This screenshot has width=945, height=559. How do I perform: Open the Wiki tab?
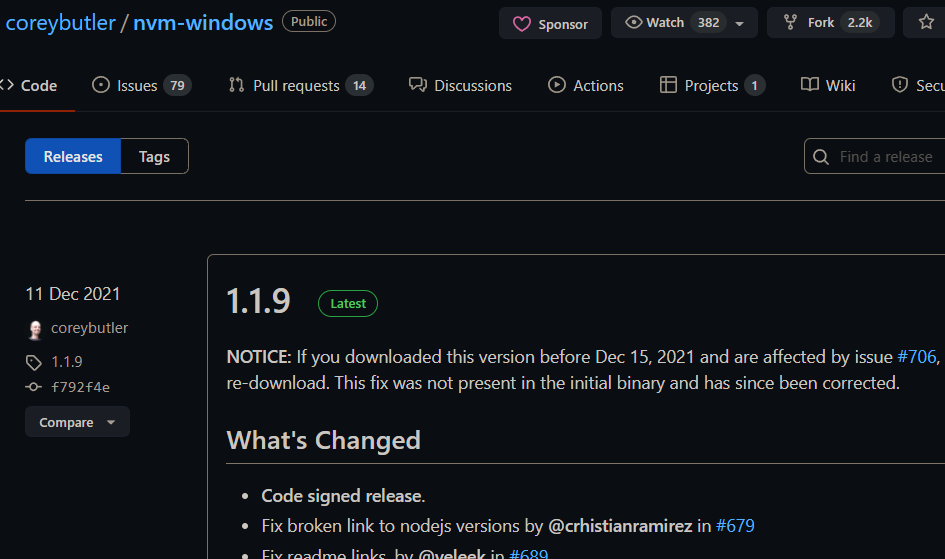[x=828, y=86]
